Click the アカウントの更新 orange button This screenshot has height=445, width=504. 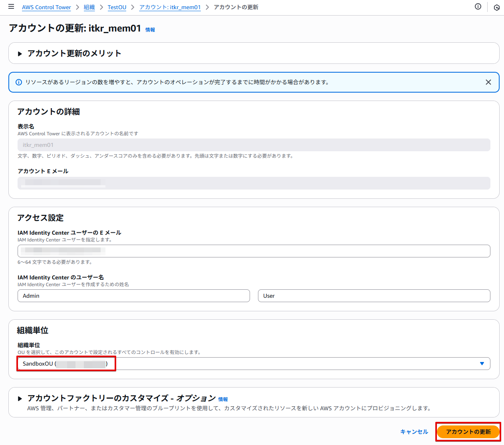(468, 432)
